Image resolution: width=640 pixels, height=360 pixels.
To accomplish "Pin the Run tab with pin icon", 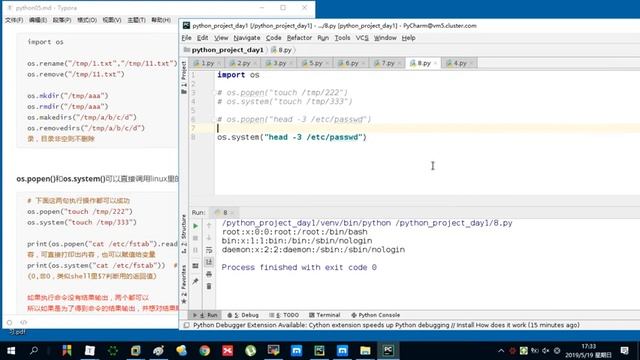I will coord(196,281).
